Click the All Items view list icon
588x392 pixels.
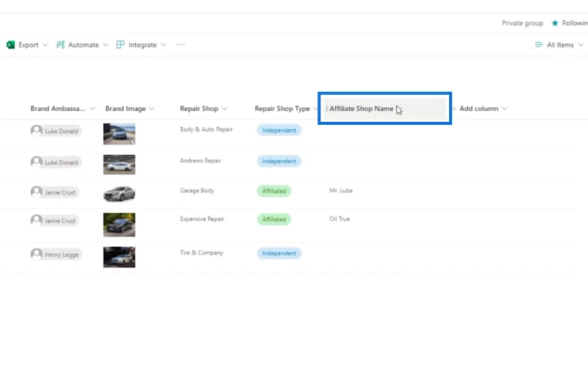[539, 45]
